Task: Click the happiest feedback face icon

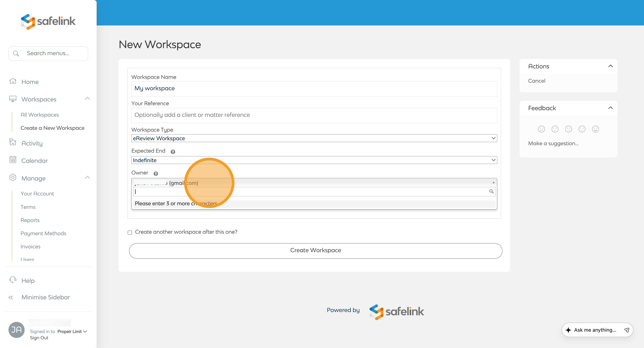Action: (x=595, y=129)
